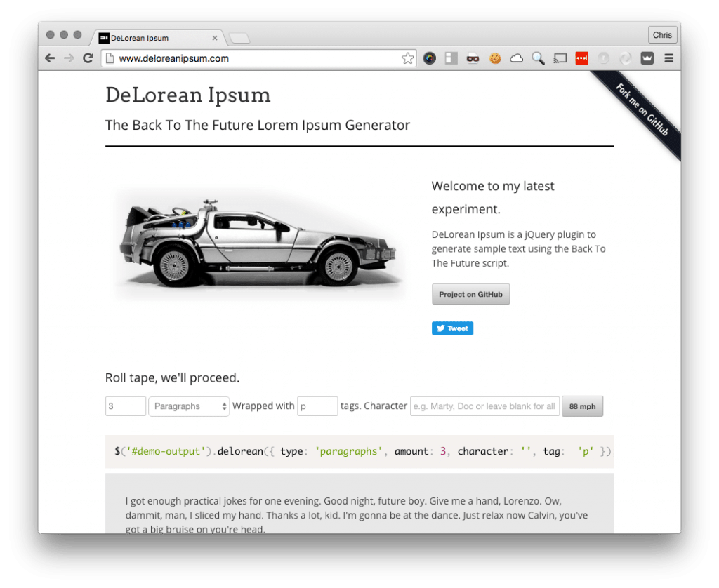Open the gray layout panel extension
The width and height of the screenshot is (719, 588).
point(451,58)
